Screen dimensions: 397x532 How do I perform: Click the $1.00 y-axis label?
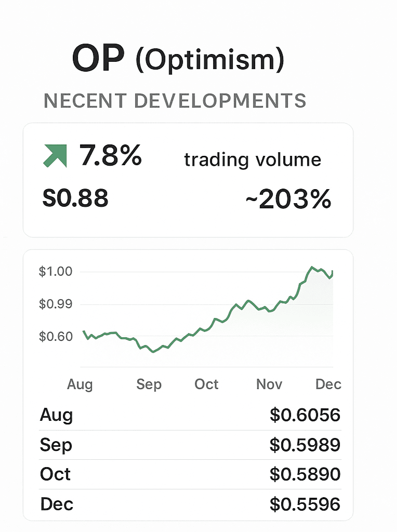[56, 271]
